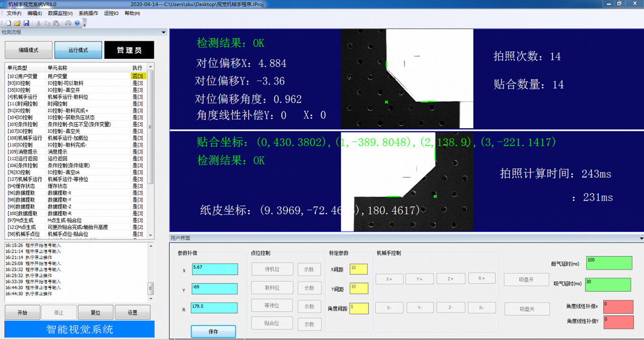Click the X- robot jog button
The image size is (644, 340).
pyautogui.click(x=389, y=308)
